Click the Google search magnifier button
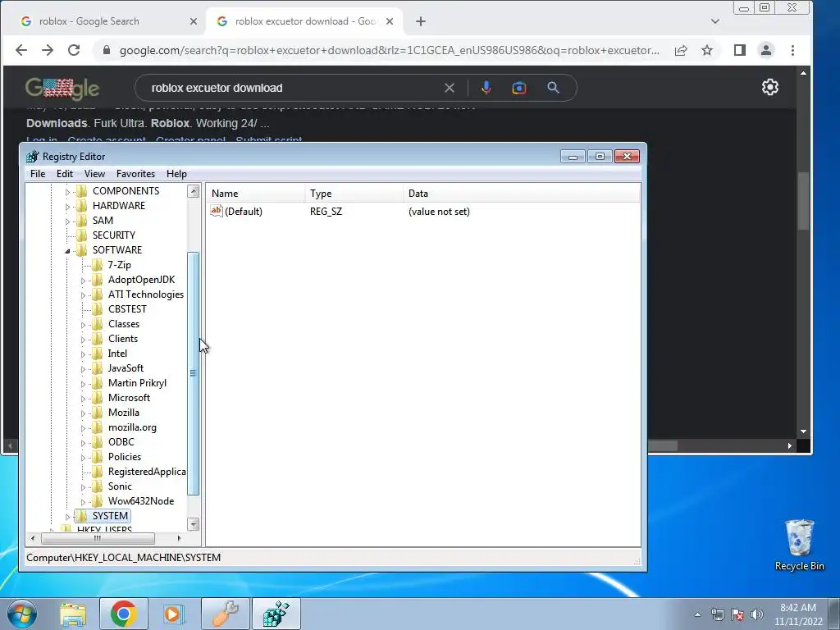Screen dimensions: 840x630 click(x=554, y=88)
